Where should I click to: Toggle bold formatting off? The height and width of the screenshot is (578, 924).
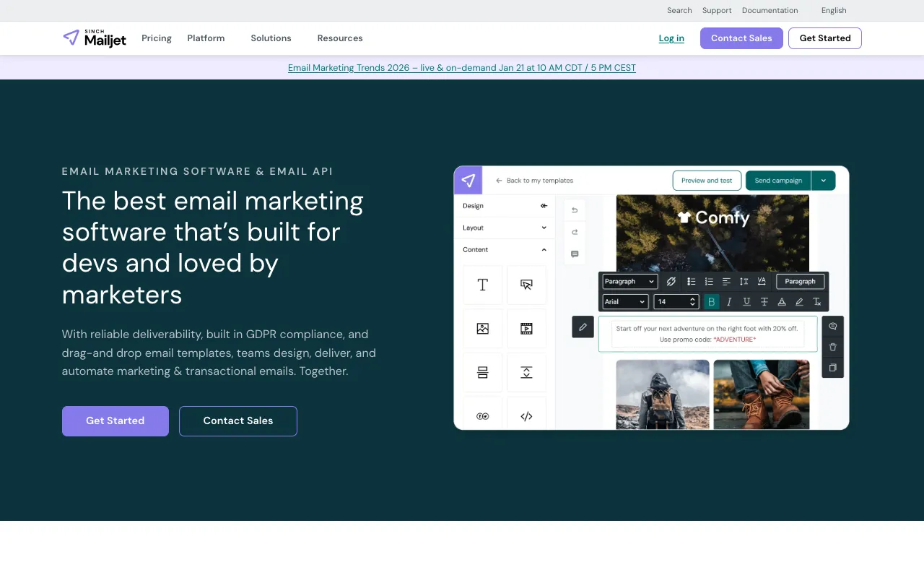(x=711, y=302)
